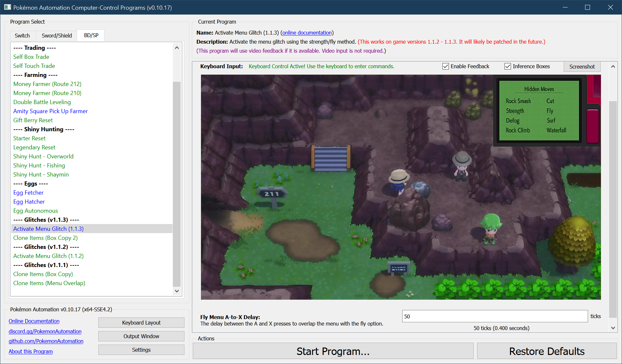Viewport: 622px width, 364px height.
Task: Click the Fly Menu A-to-X Delay field
Action: 494,316
